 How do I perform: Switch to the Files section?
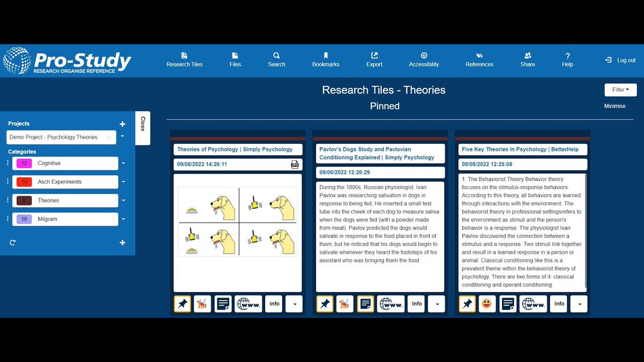click(235, 60)
